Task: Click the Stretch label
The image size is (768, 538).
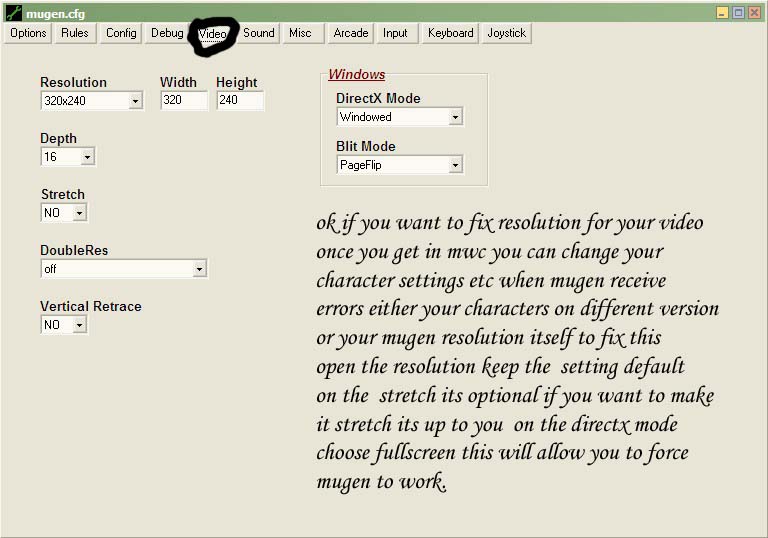Action: point(63,195)
